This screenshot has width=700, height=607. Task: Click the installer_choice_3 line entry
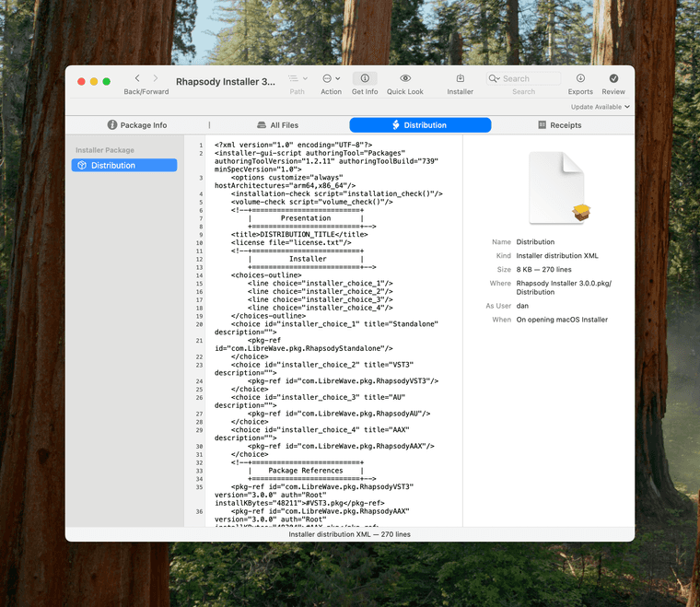[x=321, y=299]
